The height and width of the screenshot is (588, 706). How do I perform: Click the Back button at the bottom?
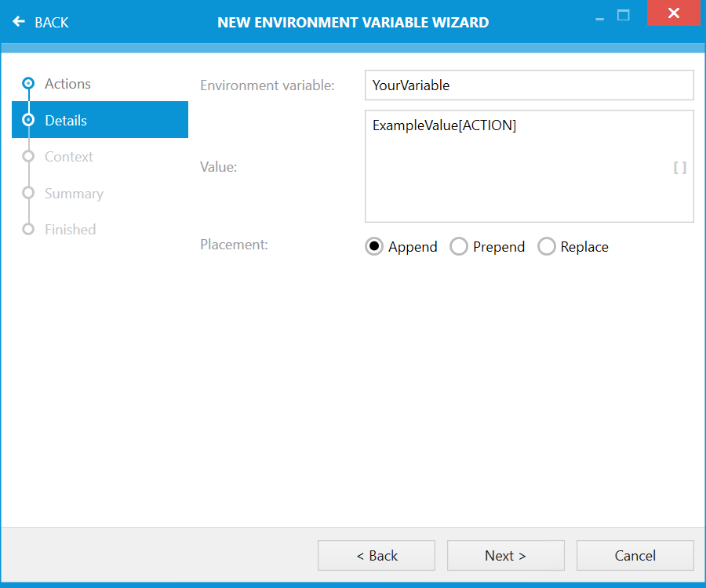(377, 555)
